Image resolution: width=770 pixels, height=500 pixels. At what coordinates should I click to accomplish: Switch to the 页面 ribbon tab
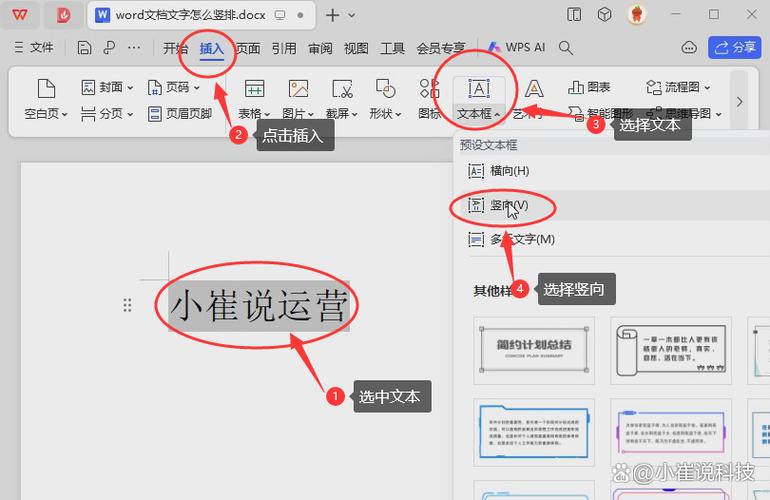[248, 48]
